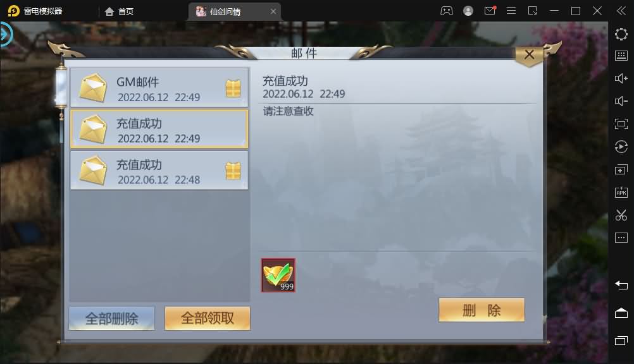Open the emulator settings gear icon
634x364 pixels.
[x=621, y=34]
